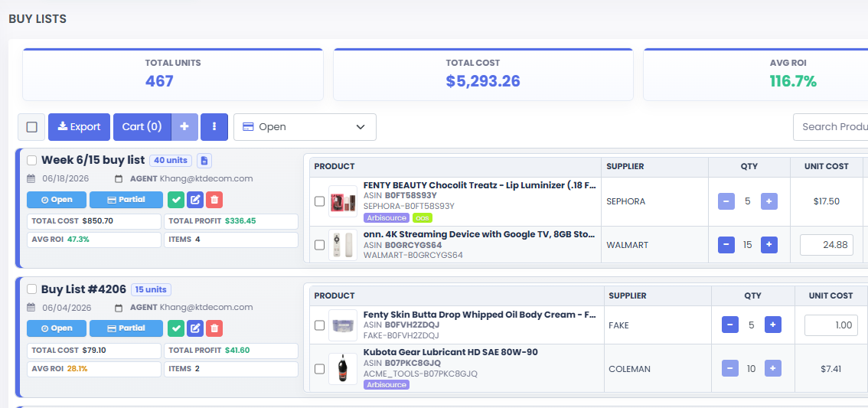Toggle the select-all checkbox in toolbar
The width and height of the screenshot is (868, 408).
click(x=31, y=127)
